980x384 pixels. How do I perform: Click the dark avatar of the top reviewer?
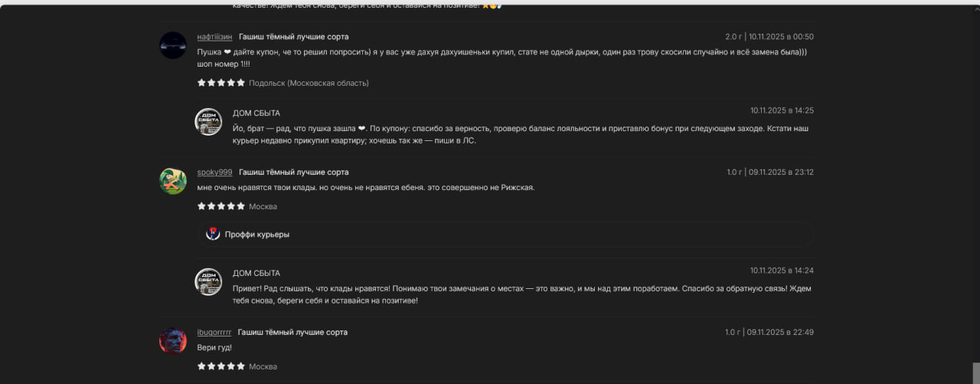click(x=173, y=45)
